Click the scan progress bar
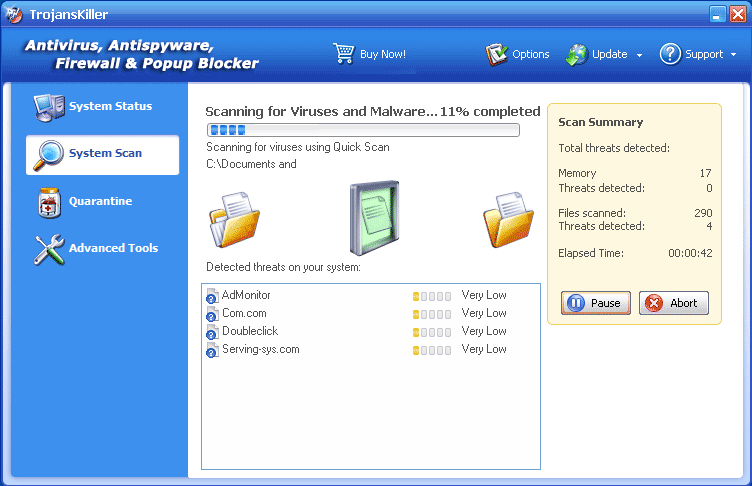The height and width of the screenshot is (486, 752). coord(362,130)
